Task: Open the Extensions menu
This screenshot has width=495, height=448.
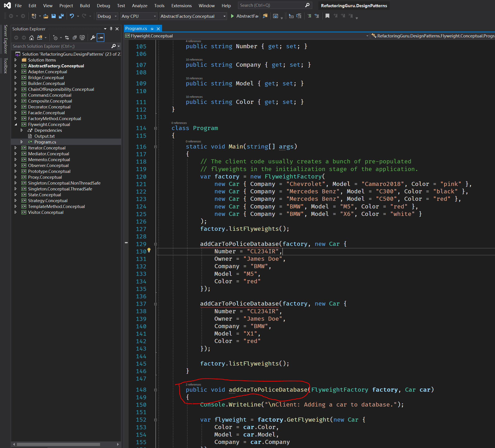Action: (181, 6)
